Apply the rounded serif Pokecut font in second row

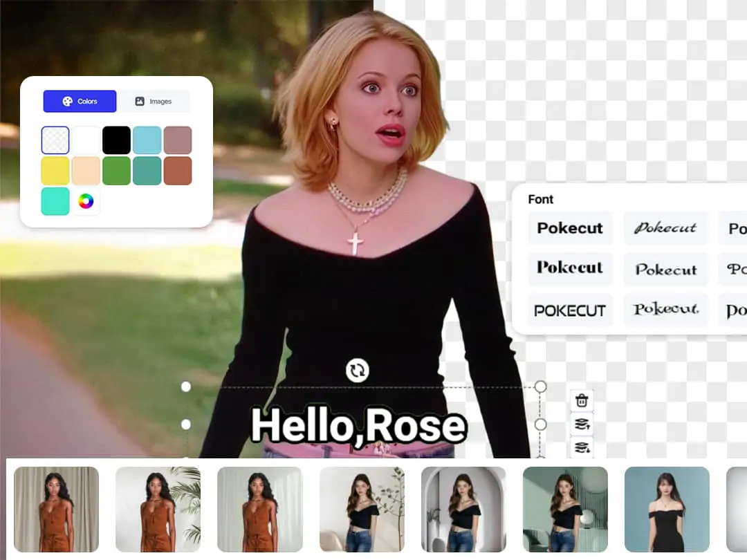point(665,269)
